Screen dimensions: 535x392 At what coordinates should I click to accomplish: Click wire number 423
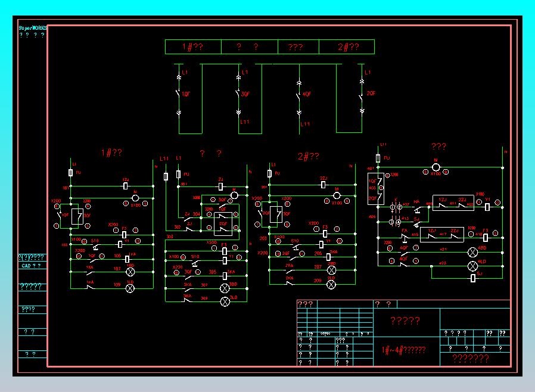[443, 263]
